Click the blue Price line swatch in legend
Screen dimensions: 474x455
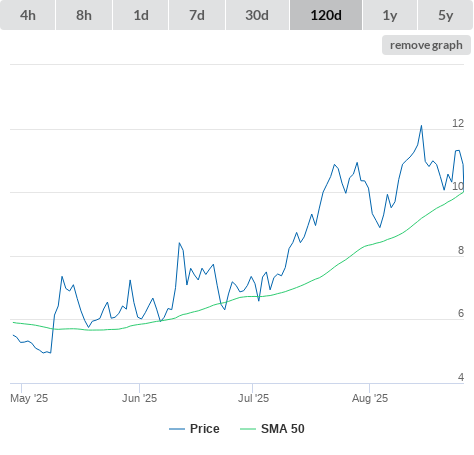click(x=177, y=429)
